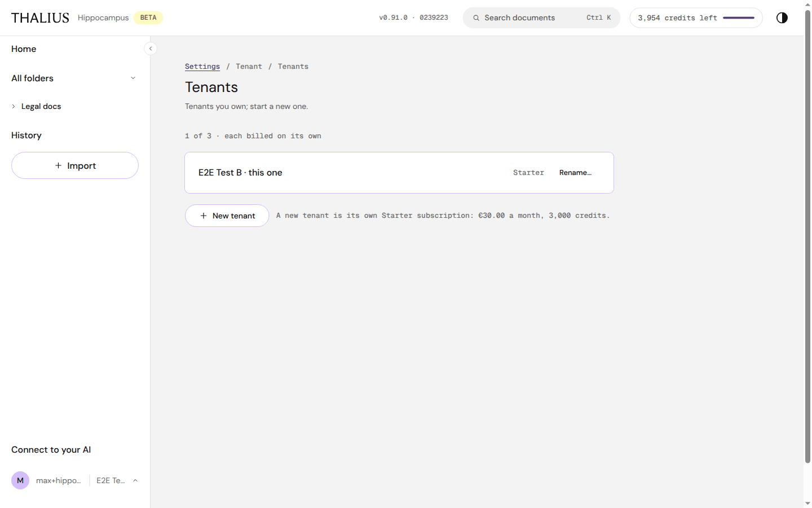The image size is (812, 508).
Task: Click the Ctrl K shortcut hint
Action: point(598,18)
